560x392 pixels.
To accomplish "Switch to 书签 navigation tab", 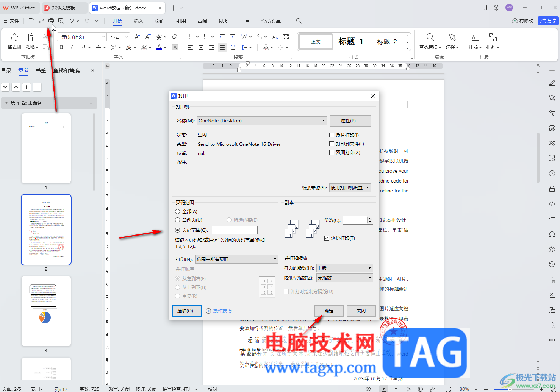I will pos(41,70).
